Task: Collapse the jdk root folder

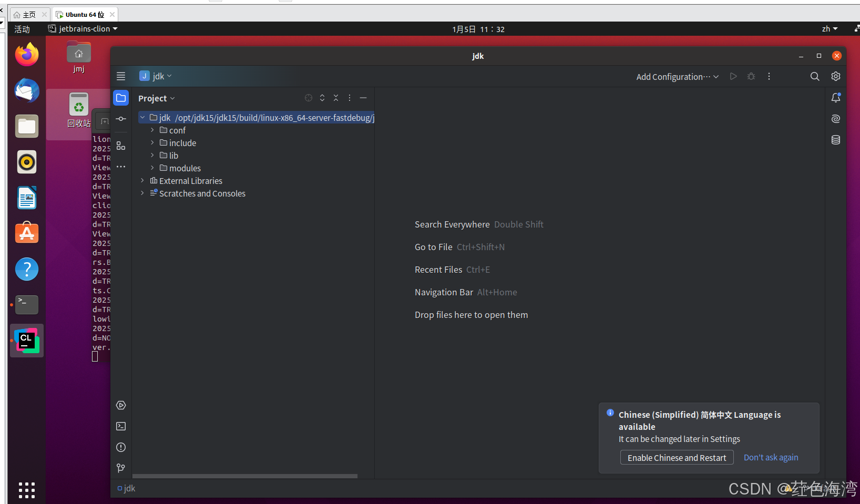Action: (x=142, y=117)
